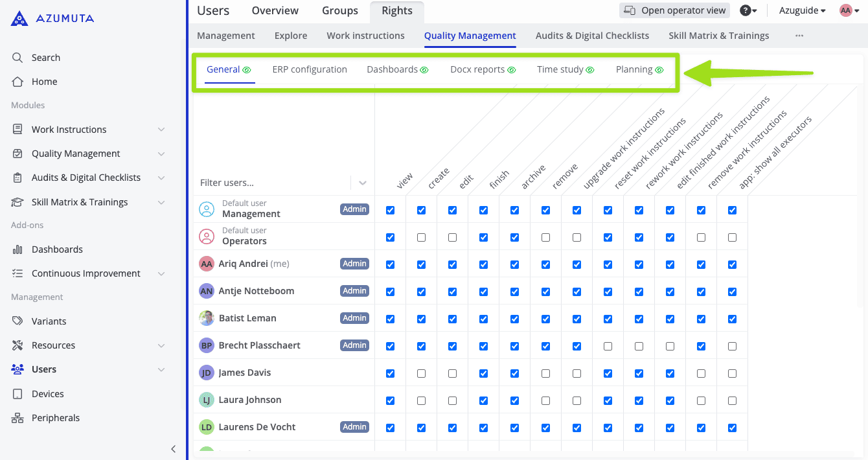Click the Open operator view button

click(x=674, y=10)
